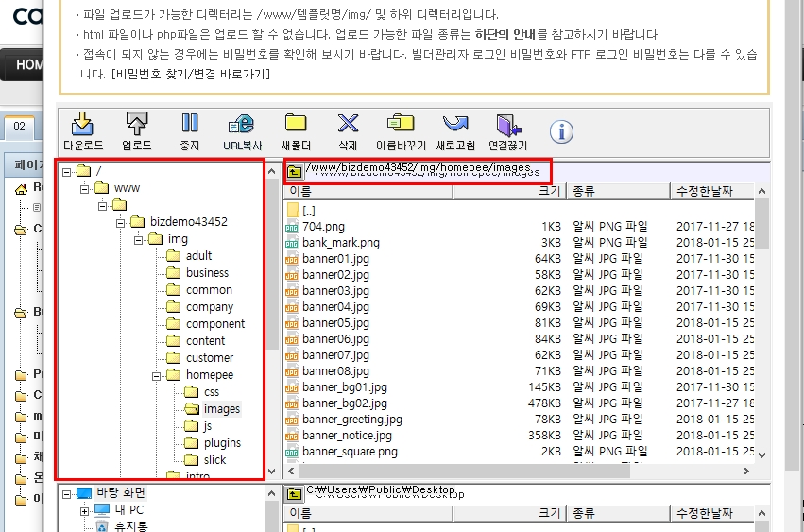The image size is (804, 532).
Task: Go up using remote path folder icon
Action: [x=295, y=171]
